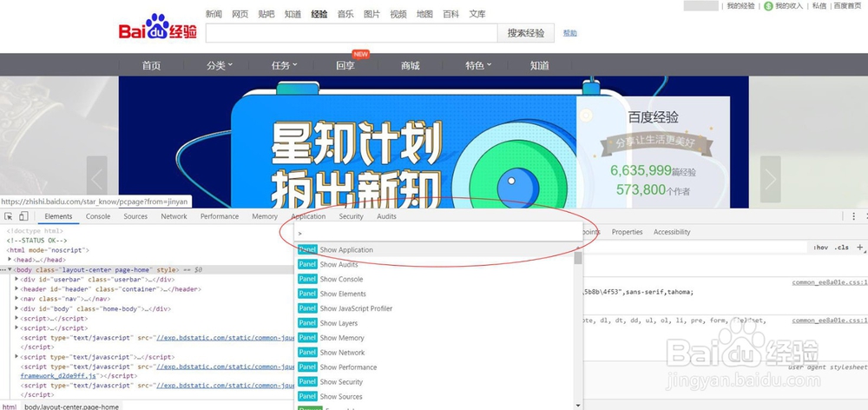
Task: Switch to the Performance tab
Action: tap(220, 216)
